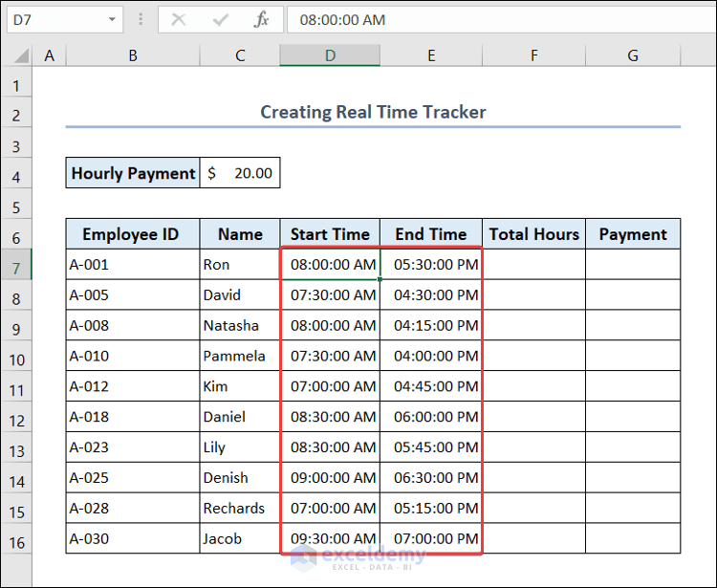Image resolution: width=717 pixels, height=588 pixels.
Task: Select column A header
Action: pyautogui.click(x=49, y=55)
